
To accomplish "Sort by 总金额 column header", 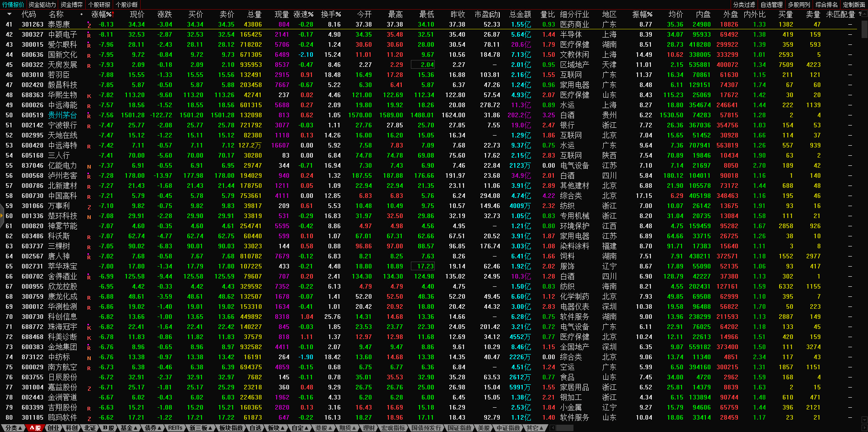I will [x=520, y=15].
